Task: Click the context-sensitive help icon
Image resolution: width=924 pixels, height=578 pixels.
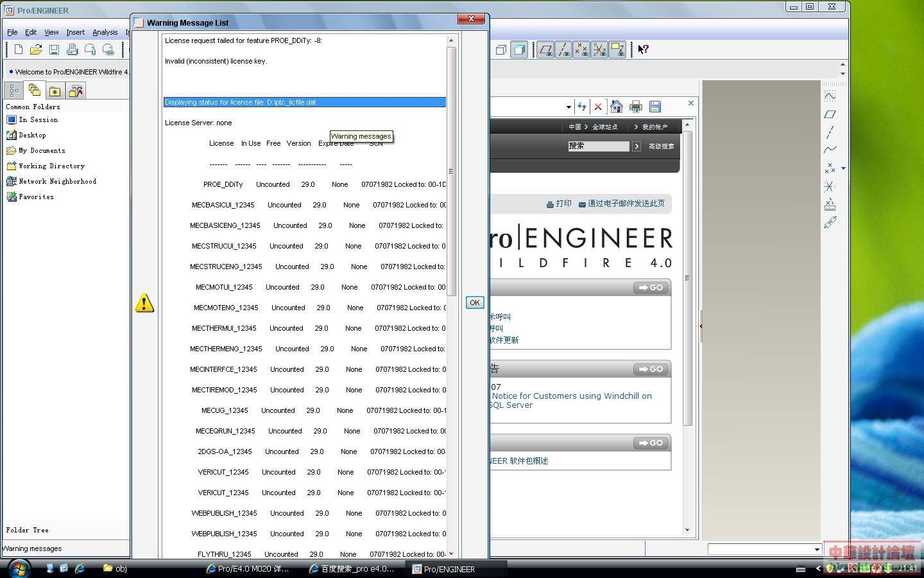Action: [643, 49]
